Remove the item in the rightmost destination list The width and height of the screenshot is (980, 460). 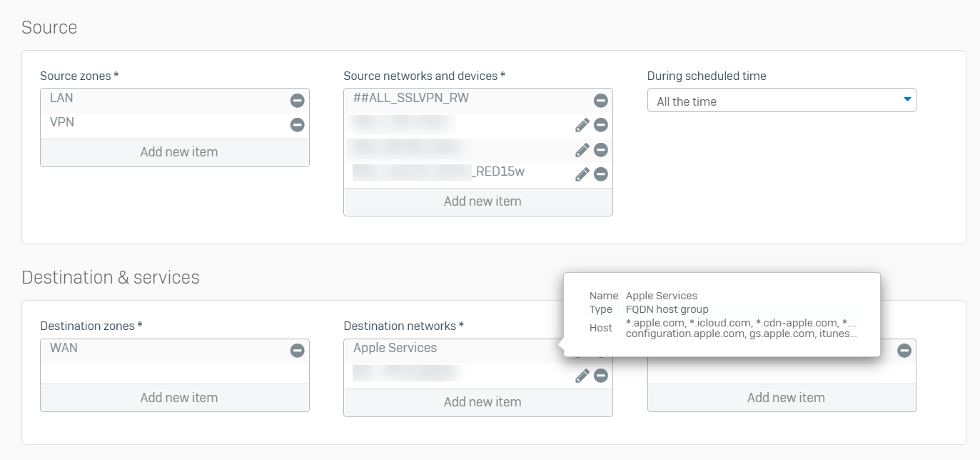904,351
